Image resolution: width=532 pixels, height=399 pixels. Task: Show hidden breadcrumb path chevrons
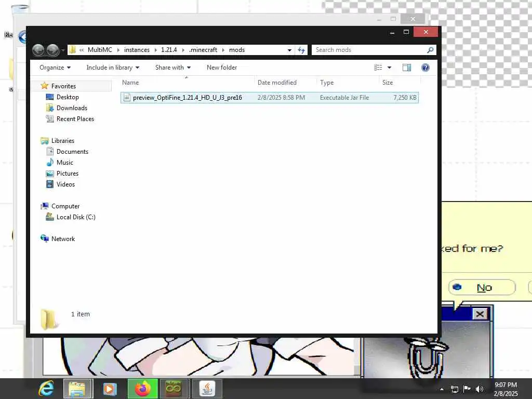pos(82,50)
